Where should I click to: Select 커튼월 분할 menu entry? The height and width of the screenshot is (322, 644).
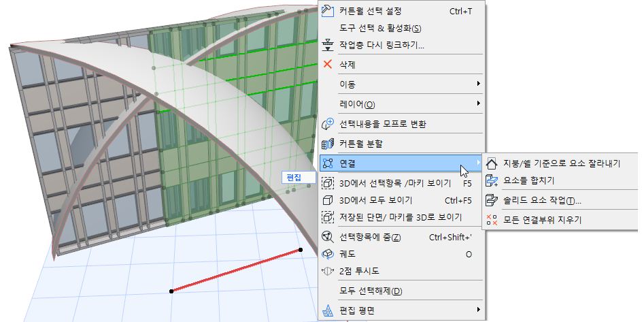point(401,144)
